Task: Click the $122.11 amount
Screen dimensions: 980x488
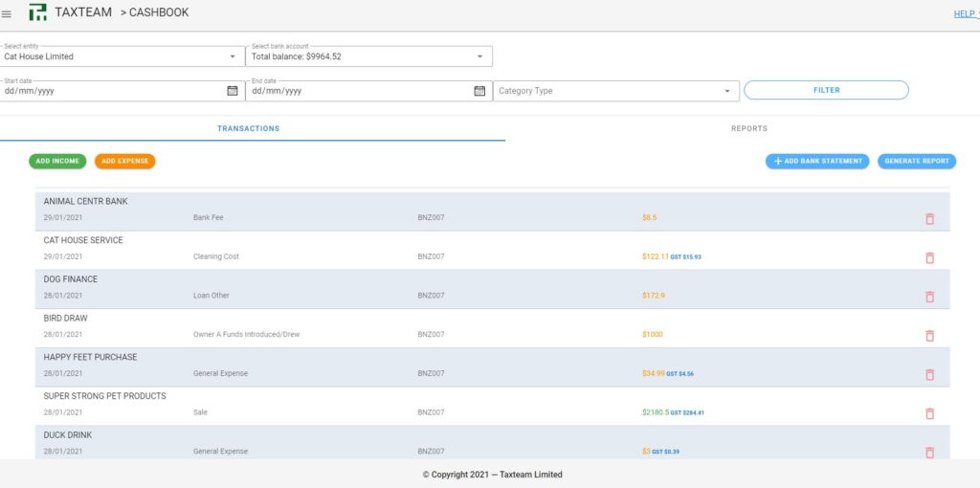Action: click(655, 256)
